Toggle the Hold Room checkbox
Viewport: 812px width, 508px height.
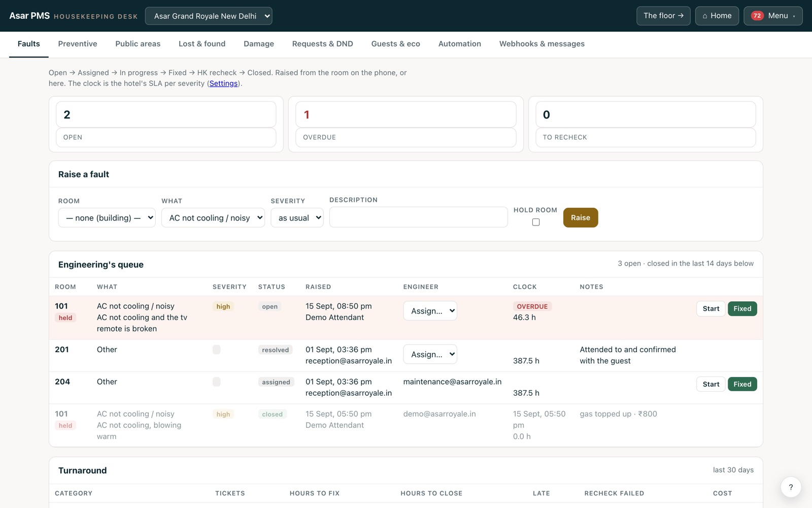pos(535,222)
